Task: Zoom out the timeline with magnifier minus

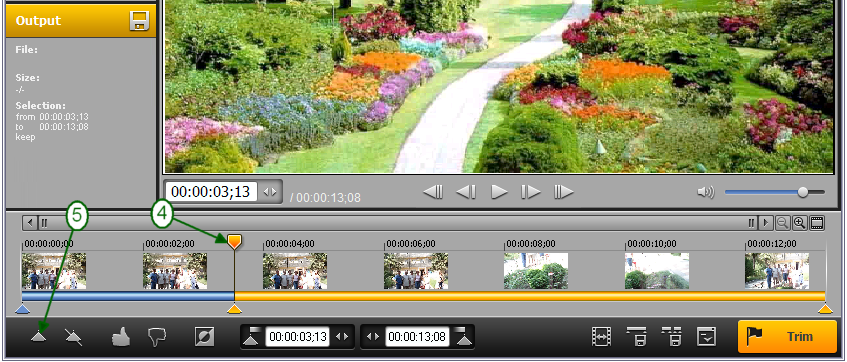Action: tap(782, 223)
